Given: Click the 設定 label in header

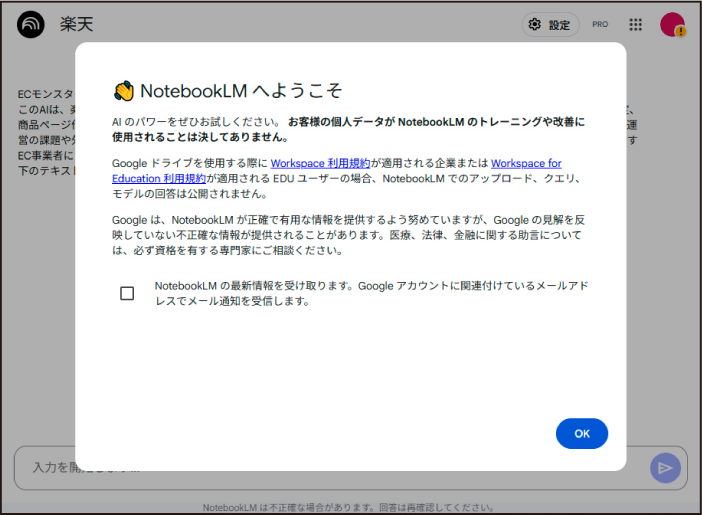Looking at the screenshot, I should (x=559, y=25).
